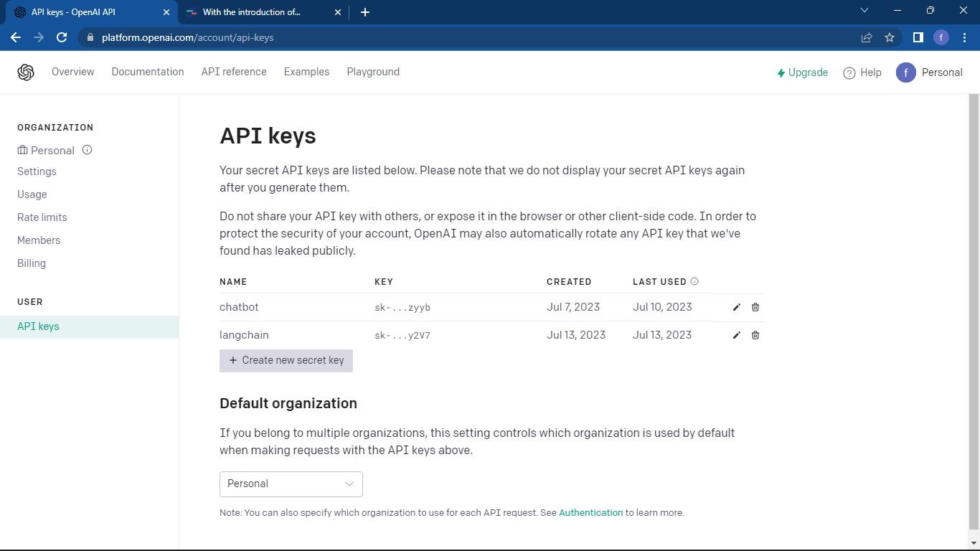Viewport: 980px width, 551px height.
Task: Open Help using the question mark icon
Action: click(x=848, y=72)
